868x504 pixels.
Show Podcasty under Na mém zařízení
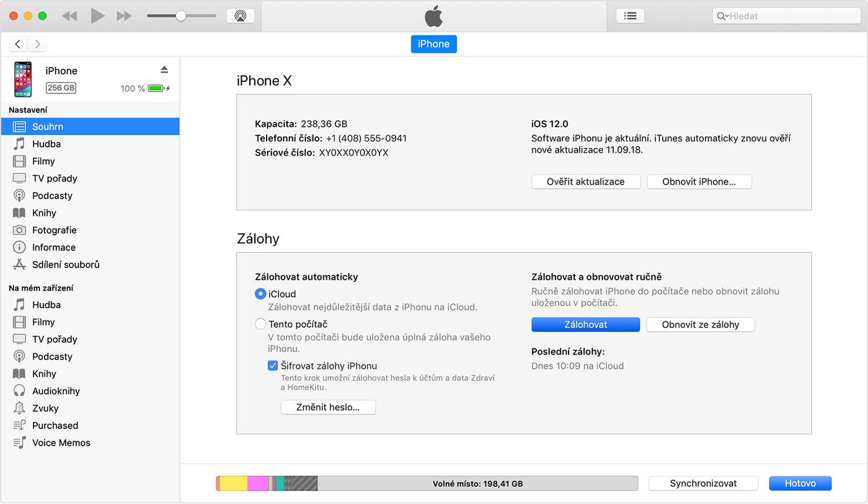[90, 357]
